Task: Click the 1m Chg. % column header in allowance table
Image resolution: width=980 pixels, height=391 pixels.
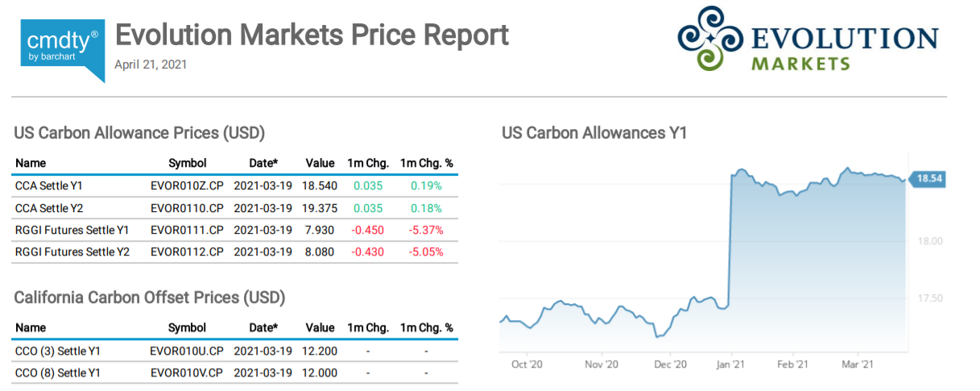Action: coord(426,163)
